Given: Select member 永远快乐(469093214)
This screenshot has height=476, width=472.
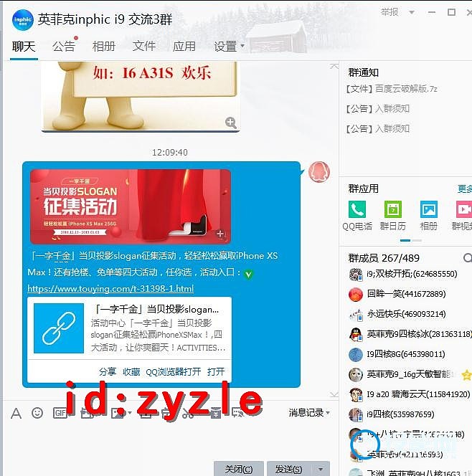Looking at the screenshot, I should [x=410, y=314].
